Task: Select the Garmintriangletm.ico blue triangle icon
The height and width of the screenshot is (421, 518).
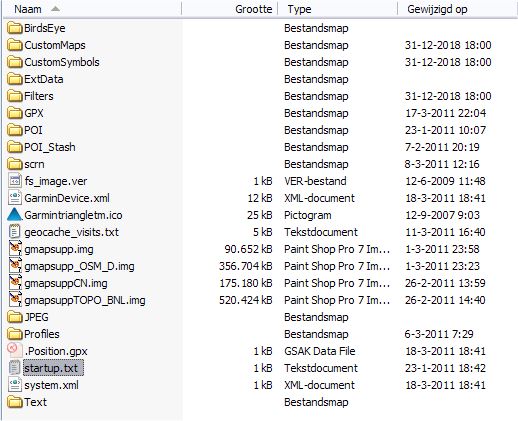Action: [x=15, y=215]
